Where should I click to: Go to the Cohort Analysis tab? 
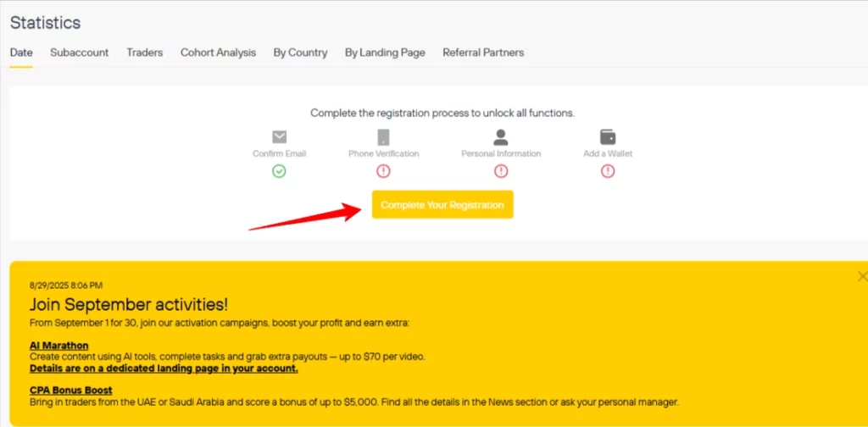[218, 53]
